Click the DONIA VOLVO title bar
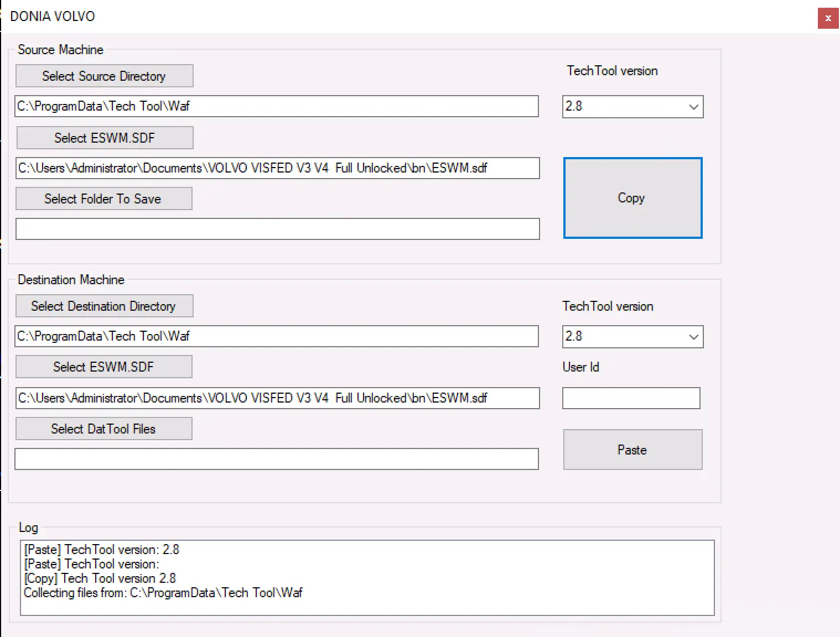Screen dimensions: 840x637 (387, 16)
